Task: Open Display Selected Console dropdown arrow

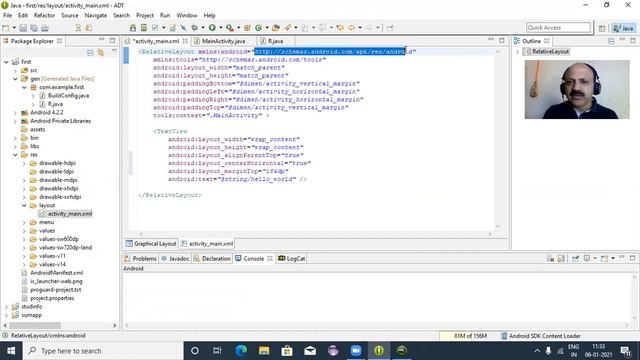Action: pos(595,258)
